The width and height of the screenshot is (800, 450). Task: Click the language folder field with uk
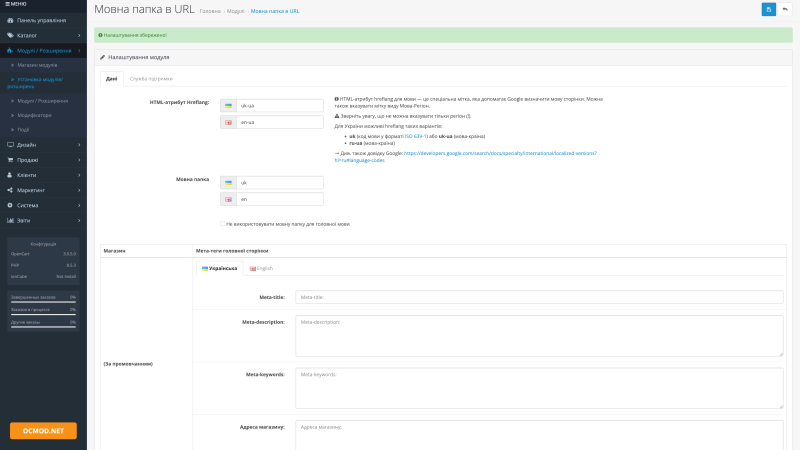280,183
